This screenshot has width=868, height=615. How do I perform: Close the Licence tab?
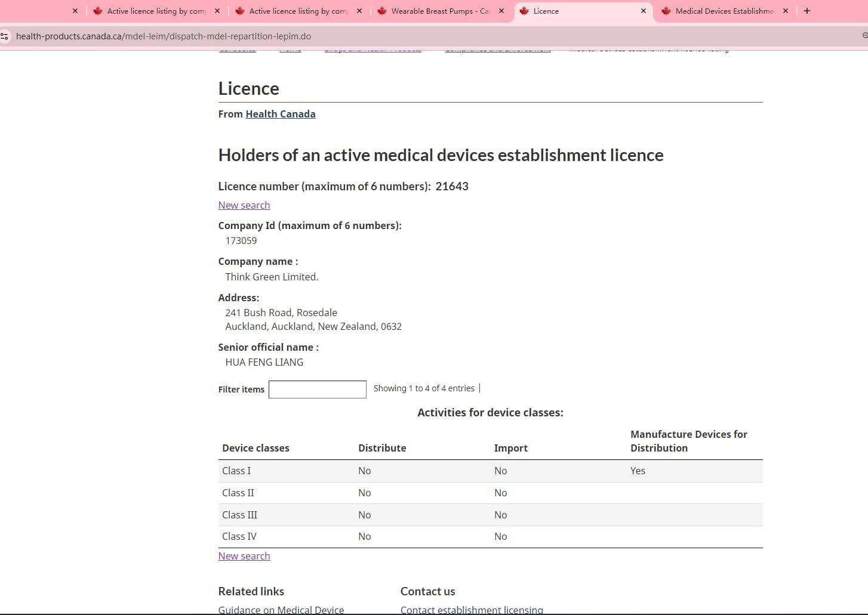tap(643, 11)
